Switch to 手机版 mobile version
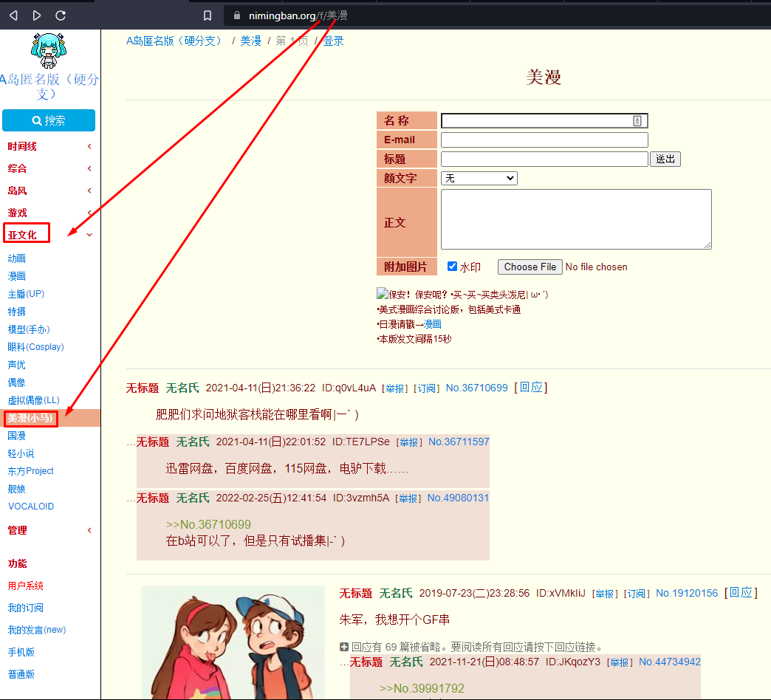This screenshot has width=771, height=700. [21, 652]
